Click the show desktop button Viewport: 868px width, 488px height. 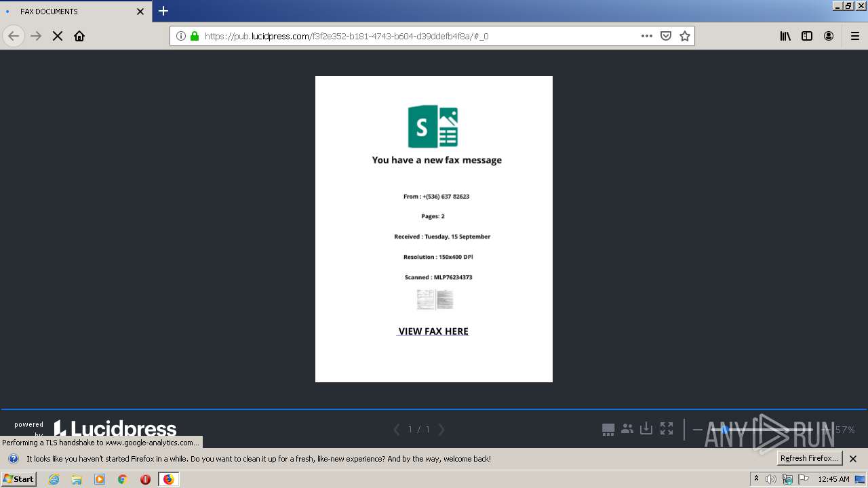[860, 479]
